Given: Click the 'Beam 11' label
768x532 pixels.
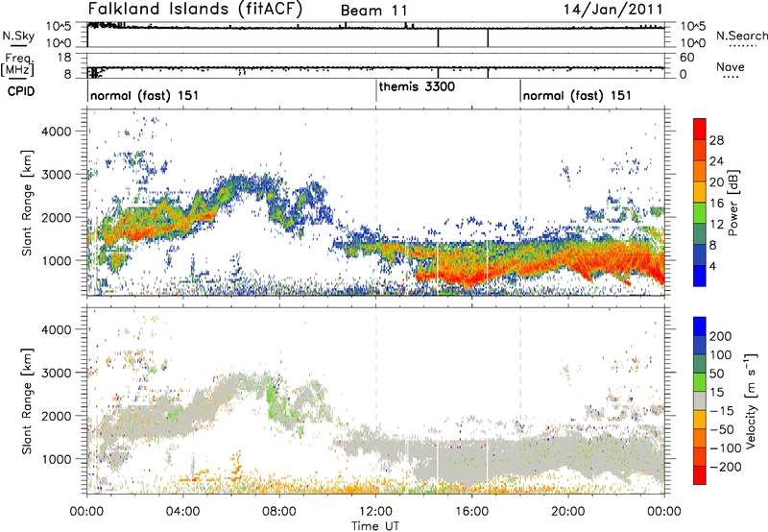Looking at the screenshot, I should 373,11.
